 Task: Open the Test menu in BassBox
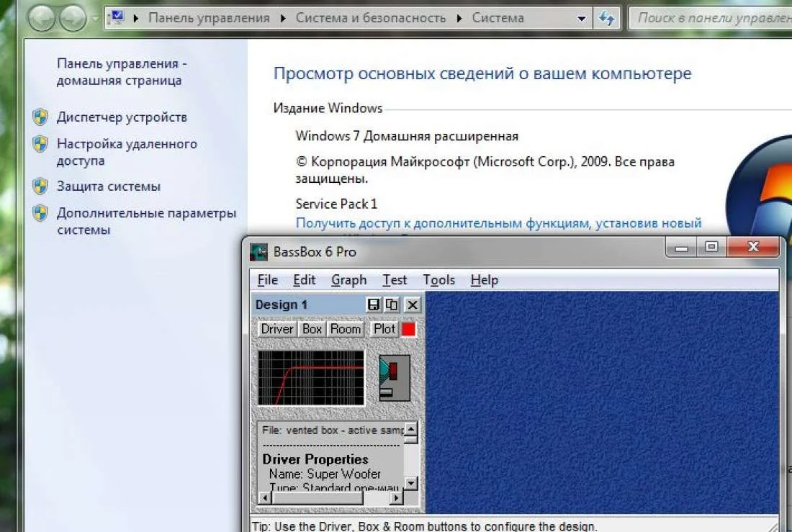[395, 280]
